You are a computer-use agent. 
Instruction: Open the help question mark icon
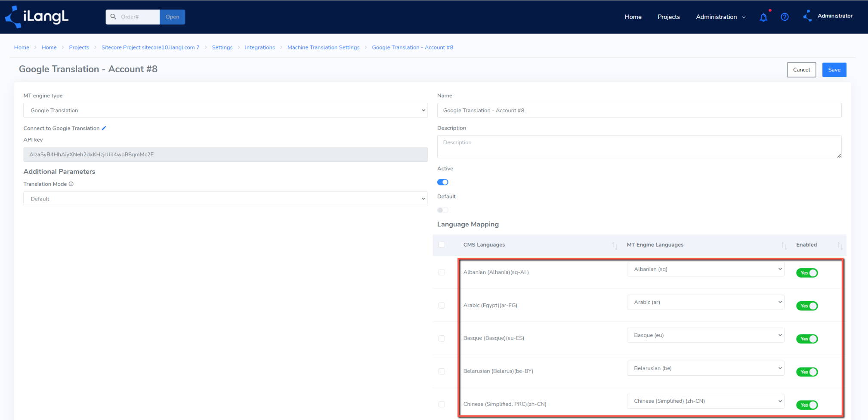785,17
